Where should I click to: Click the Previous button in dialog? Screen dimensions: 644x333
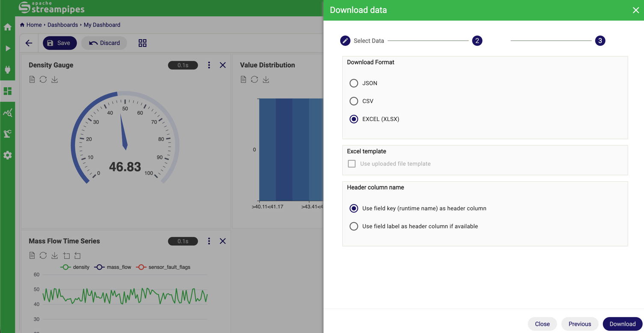click(579, 324)
